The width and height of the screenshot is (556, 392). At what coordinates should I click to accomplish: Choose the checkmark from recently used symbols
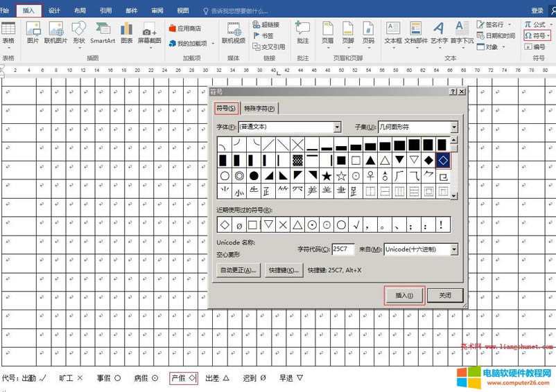pos(356,225)
